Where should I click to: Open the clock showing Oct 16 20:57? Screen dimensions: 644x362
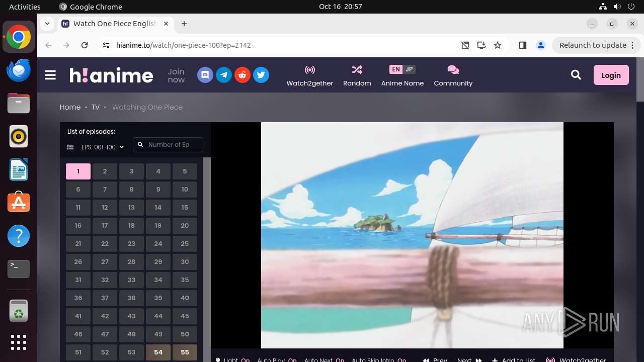click(x=341, y=7)
